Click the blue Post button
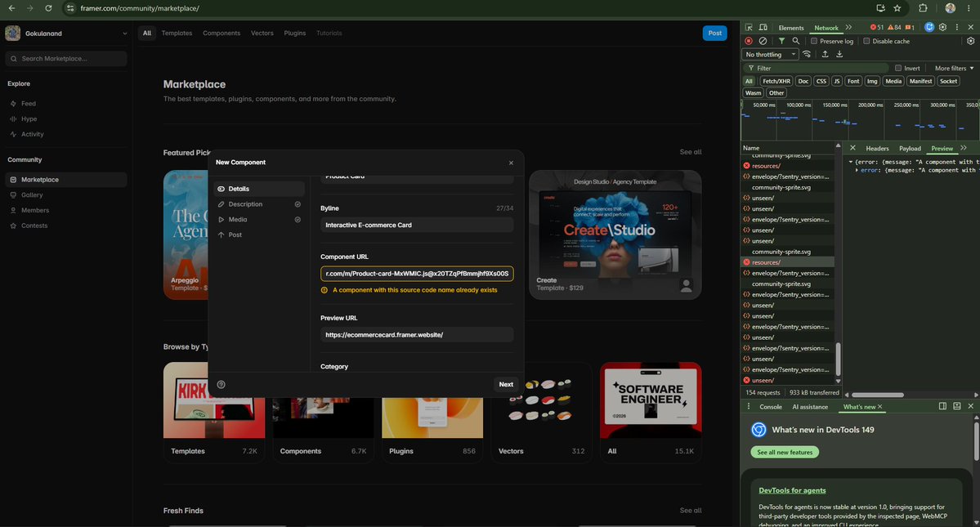This screenshot has height=527, width=980. click(x=714, y=33)
